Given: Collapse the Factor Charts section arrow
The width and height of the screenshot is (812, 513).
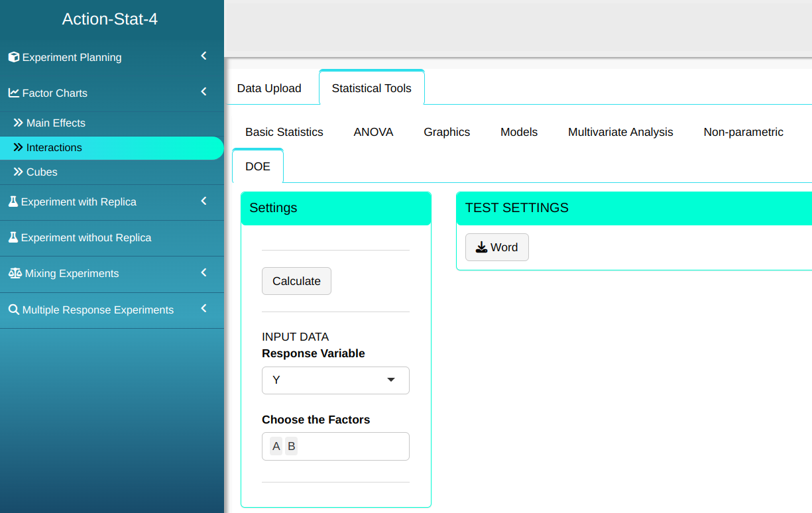Looking at the screenshot, I should 204,92.
